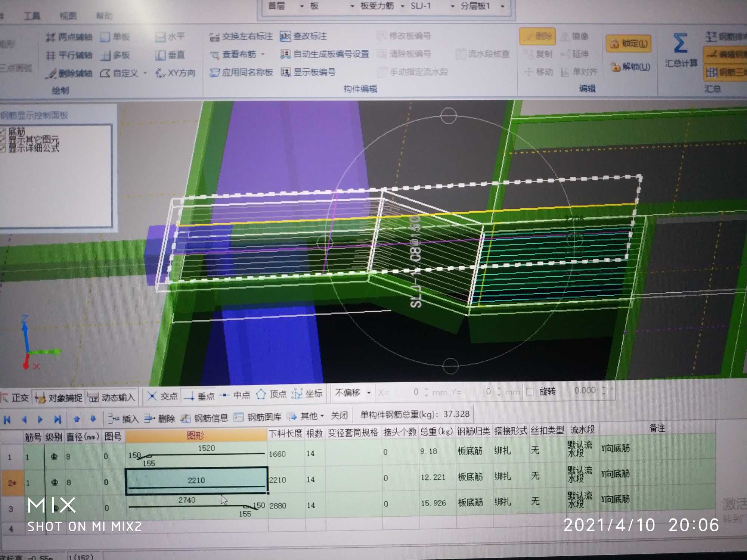The image size is (747, 560).
Task: Select the 两点辅轴 tool
Action: (69, 37)
